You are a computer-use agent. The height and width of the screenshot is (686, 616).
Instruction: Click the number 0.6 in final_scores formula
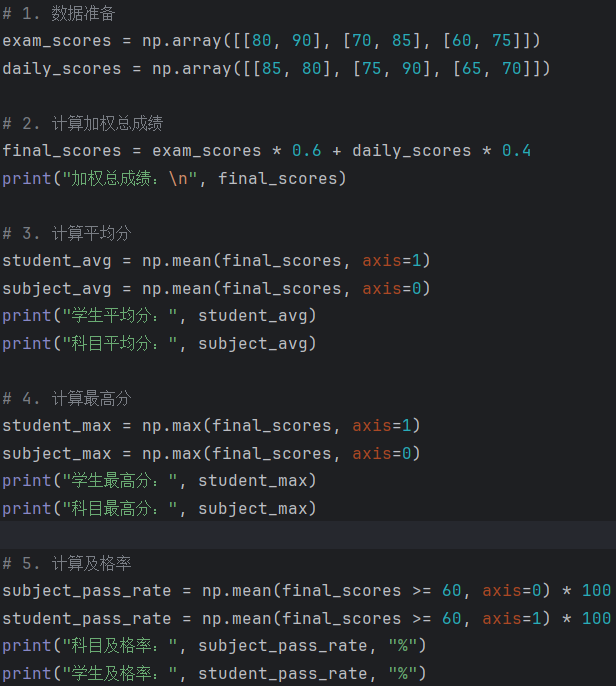[x=307, y=150]
